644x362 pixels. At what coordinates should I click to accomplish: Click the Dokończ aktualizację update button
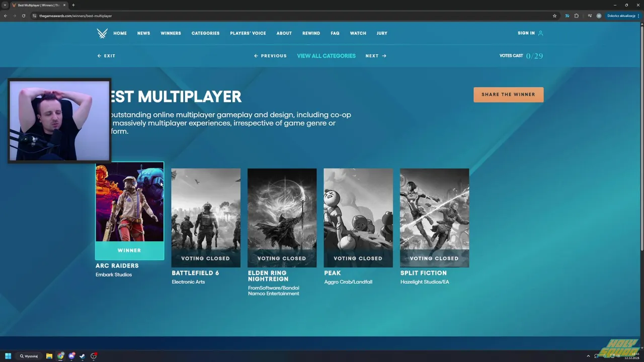click(623, 16)
